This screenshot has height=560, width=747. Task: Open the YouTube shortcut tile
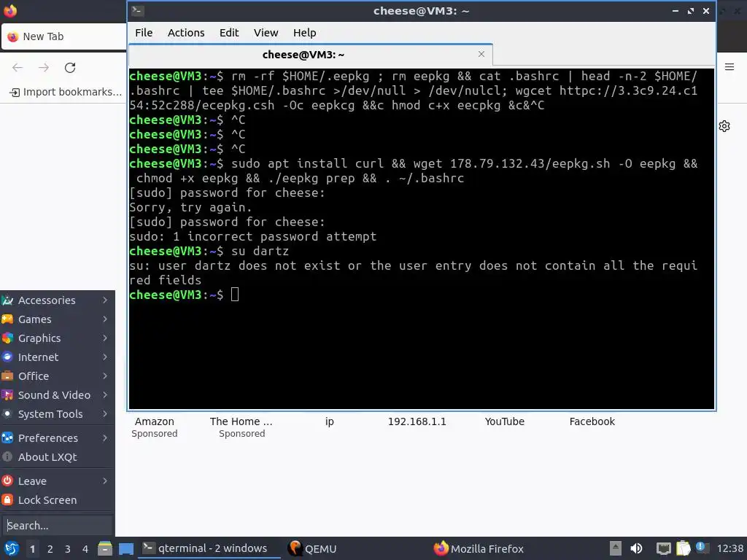pos(505,421)
